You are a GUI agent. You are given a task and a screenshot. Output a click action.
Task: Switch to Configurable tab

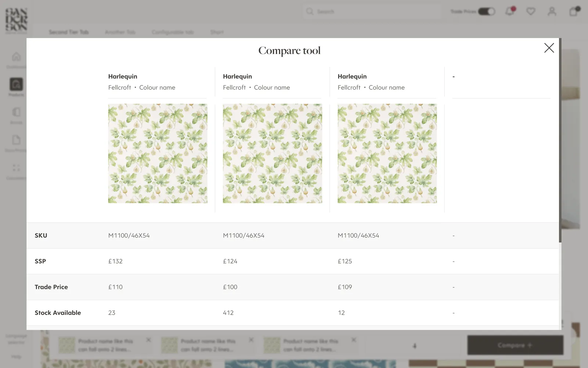[173, 32]
